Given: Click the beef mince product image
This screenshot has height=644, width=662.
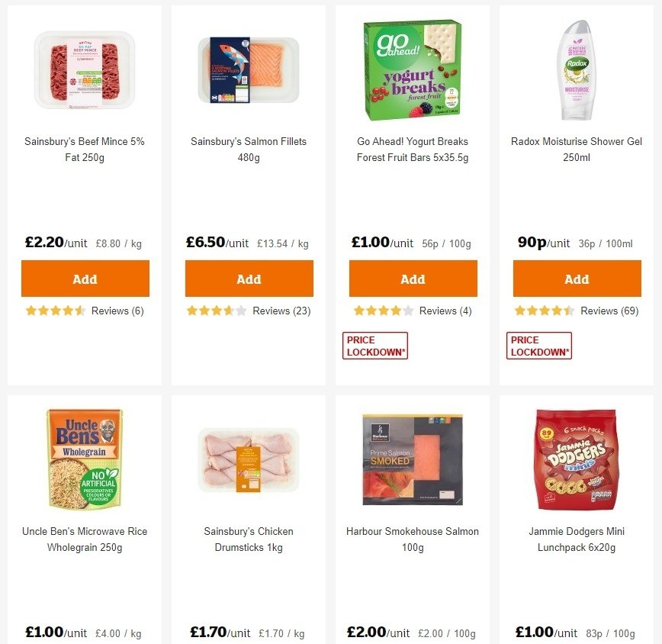Looking at the screenshot, I should coord(85,69).
